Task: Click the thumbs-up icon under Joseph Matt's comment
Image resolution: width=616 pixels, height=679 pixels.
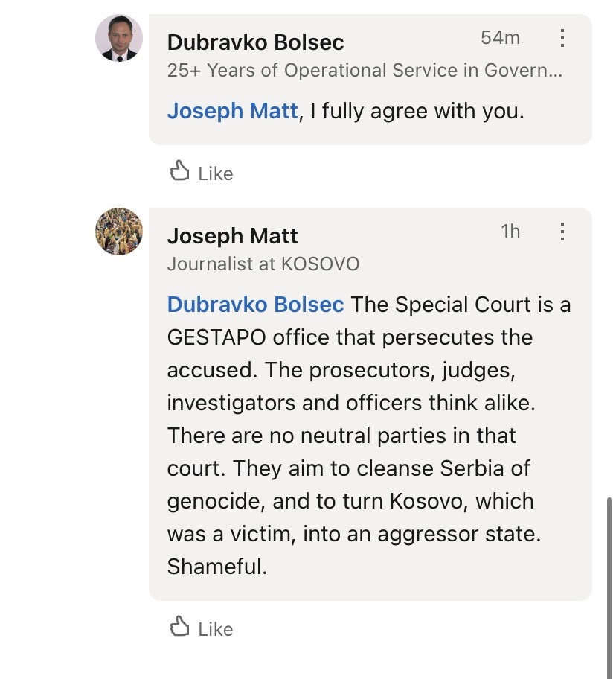Action: [179, 628]
